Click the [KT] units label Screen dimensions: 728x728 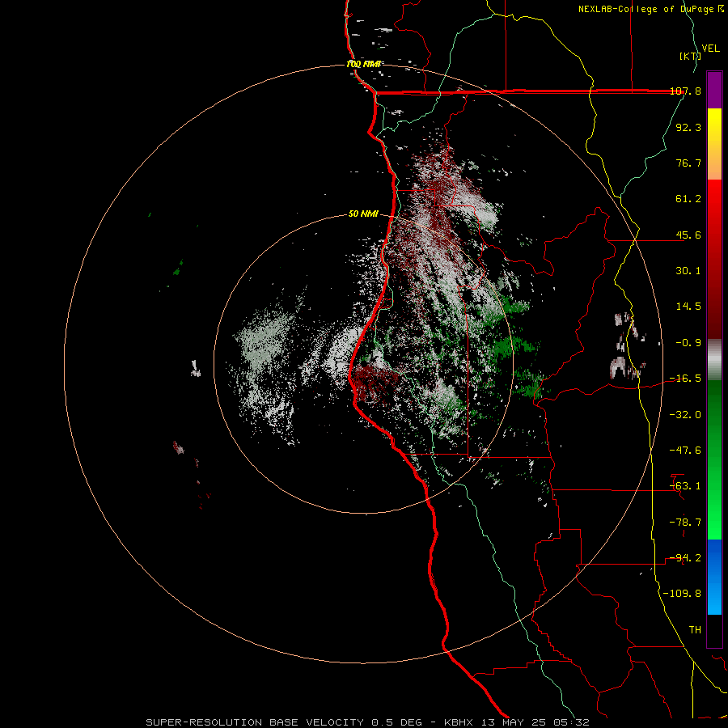691,56
